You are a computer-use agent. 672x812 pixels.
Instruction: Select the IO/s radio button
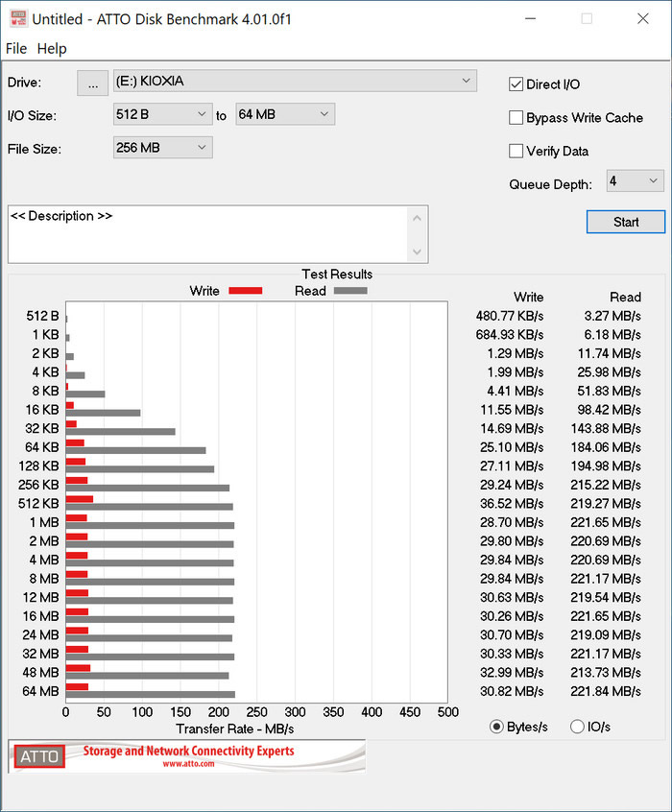(577, 727)
